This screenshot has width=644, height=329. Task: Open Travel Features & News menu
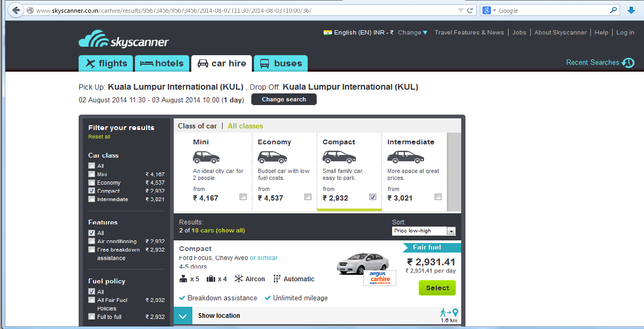click(x=469, y=32)
